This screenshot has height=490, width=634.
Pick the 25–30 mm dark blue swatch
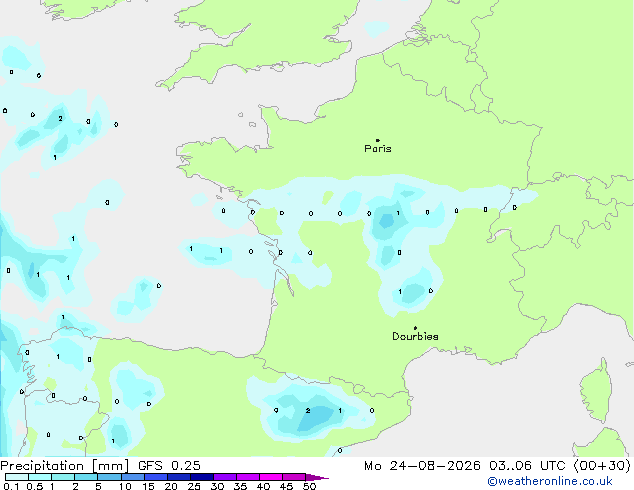coord(201,477)
